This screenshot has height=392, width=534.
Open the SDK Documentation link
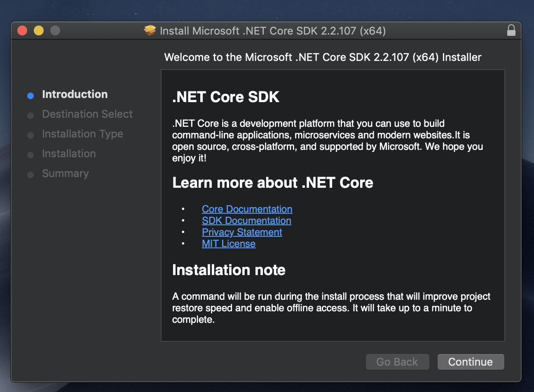246,221
